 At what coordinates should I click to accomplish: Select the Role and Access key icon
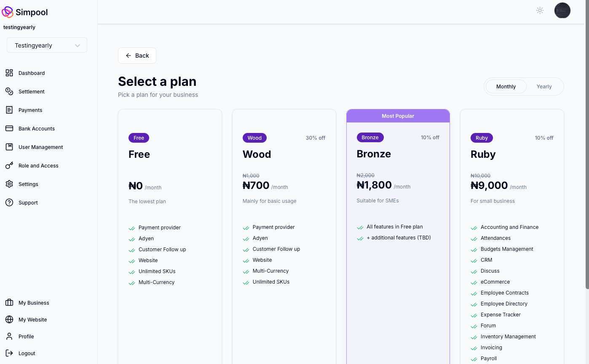pyautogui.click(x=9, y=165)
